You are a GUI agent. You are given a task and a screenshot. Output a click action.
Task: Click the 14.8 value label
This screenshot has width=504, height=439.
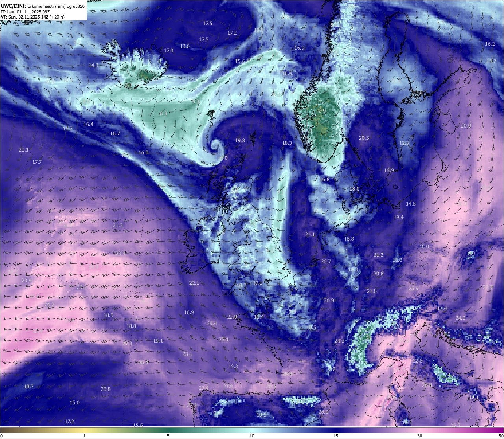click(x=411, y=204)
